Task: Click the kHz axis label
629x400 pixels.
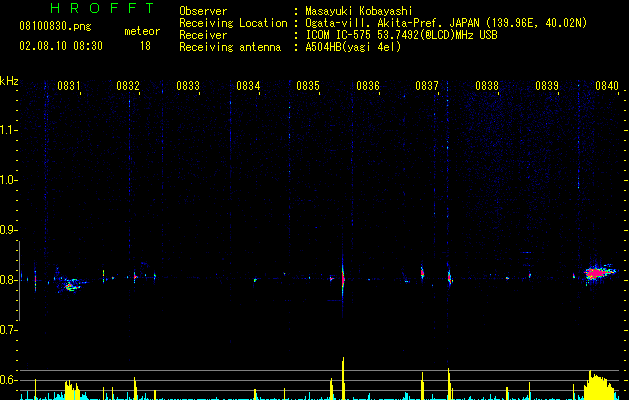Action: [x=9, y=81]
